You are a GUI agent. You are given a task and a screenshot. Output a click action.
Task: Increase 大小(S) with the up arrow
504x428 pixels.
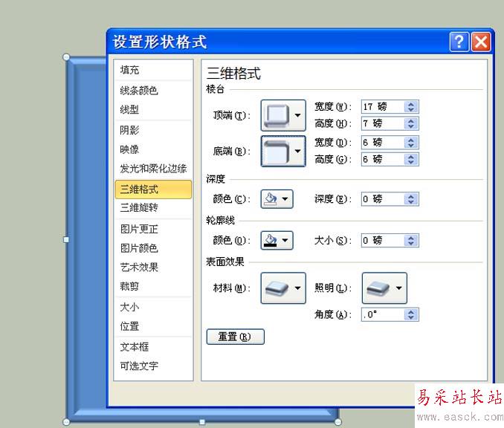point(411,238)
